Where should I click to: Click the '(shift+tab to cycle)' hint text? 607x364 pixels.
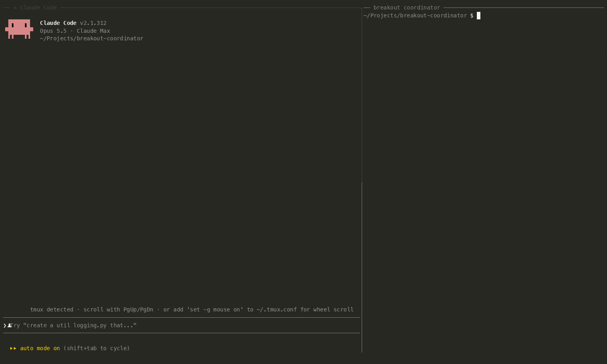point(97,349)
